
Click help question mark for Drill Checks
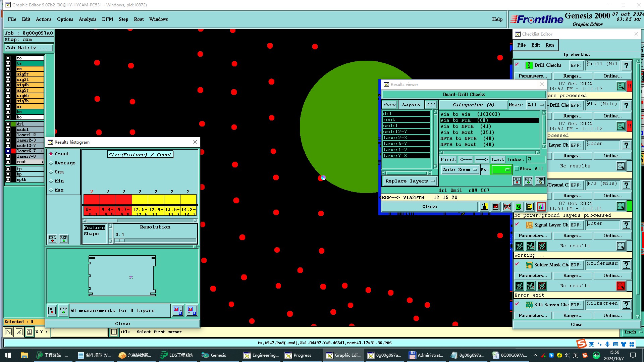tap(626, 65)
